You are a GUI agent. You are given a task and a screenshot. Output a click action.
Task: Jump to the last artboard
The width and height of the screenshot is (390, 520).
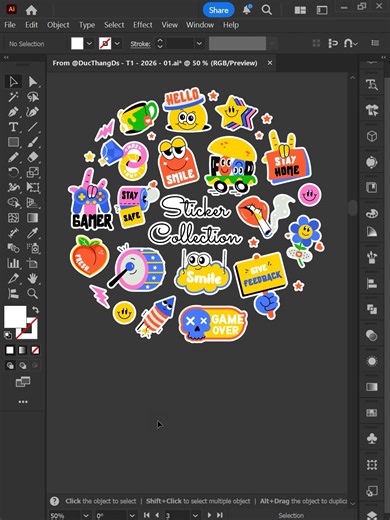pyautogui.click(x=220, y=515)
